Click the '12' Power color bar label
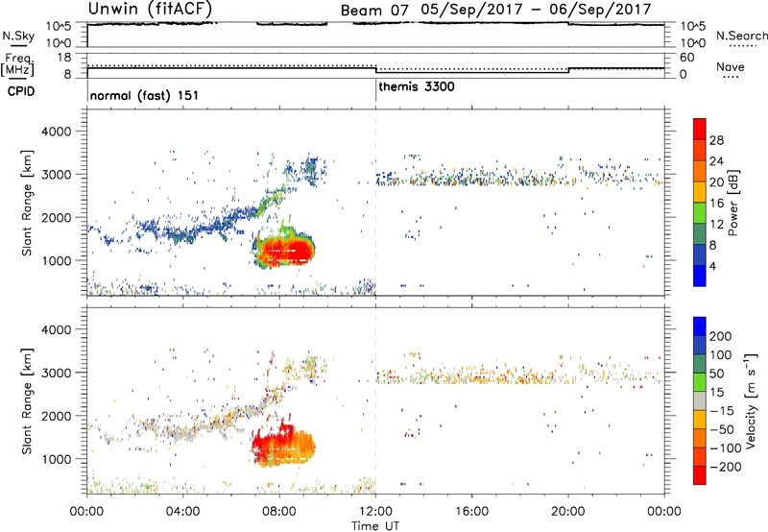 pyautogui.click(x=716, y=225)
